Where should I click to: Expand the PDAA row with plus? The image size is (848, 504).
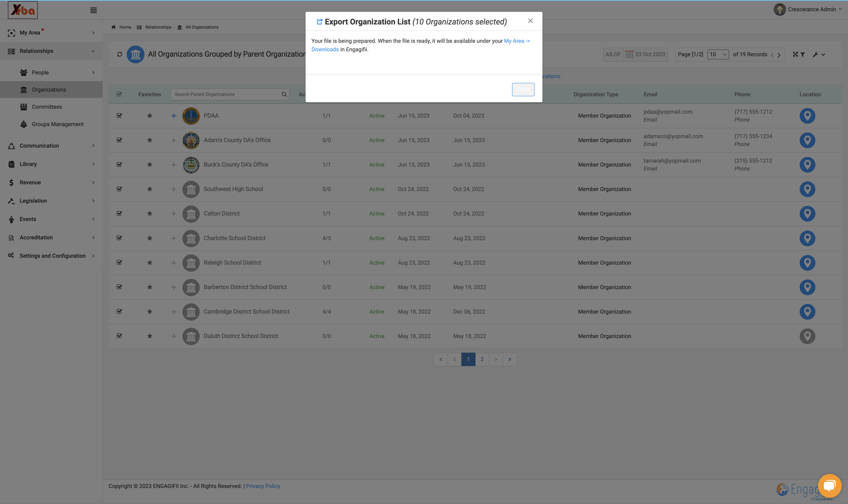174,116
